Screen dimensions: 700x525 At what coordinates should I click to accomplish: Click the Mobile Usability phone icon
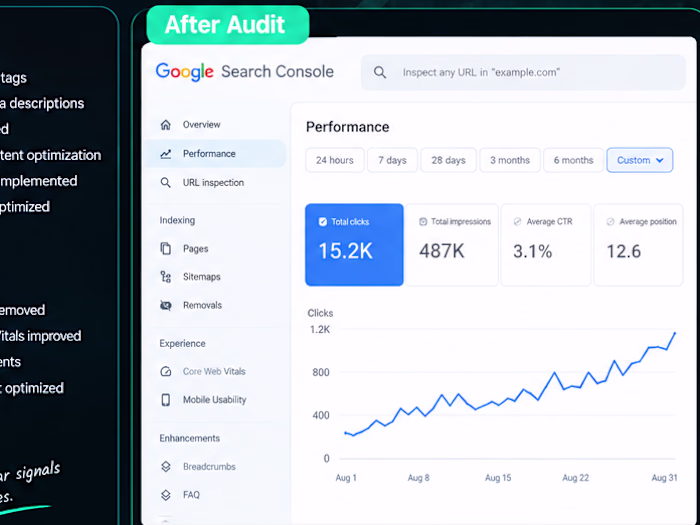[x=166, y=400]
